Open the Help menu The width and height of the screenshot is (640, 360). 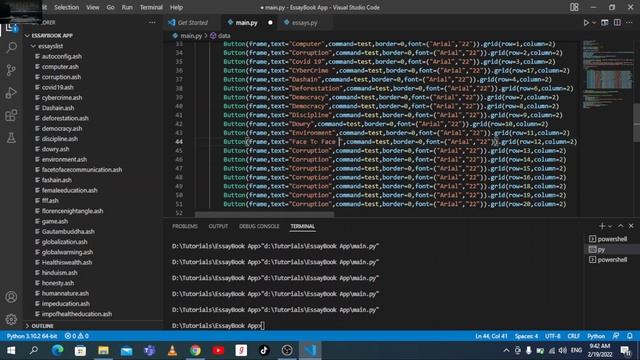click(x=176, y=7)
